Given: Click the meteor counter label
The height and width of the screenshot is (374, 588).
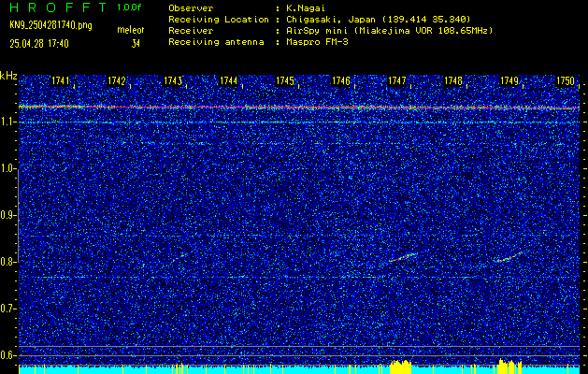Looking at the screenshot, I should (131, 30).
